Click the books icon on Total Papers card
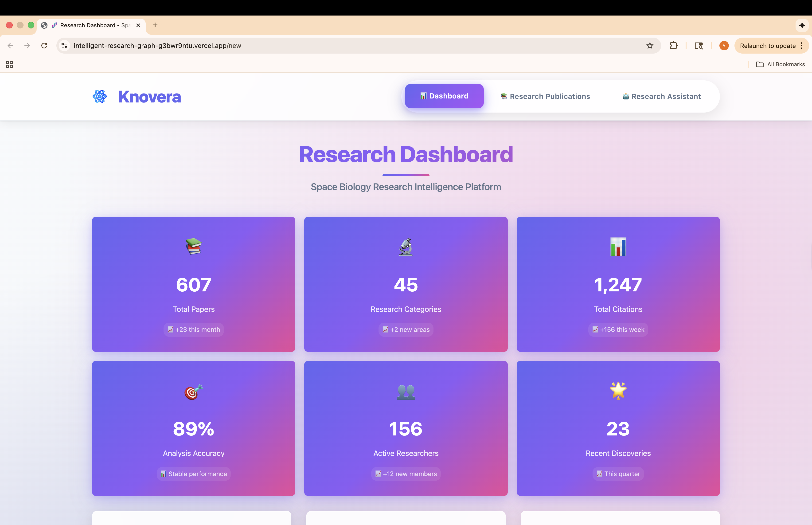The height and width of the screenshot is (525, 812). pos(194,246)
